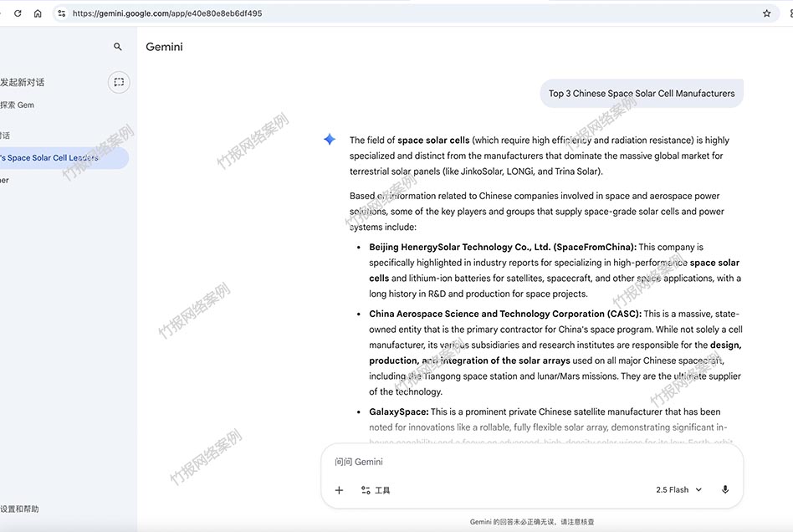This screenshot has width=793, height=532.
Task: Open the sidebar search icon
Action: click(x=118, y=47)
